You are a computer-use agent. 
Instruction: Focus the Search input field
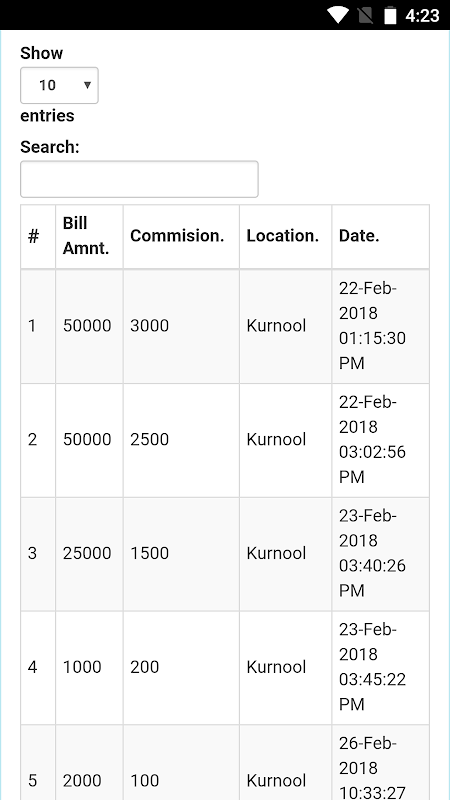[x=139, y=179]
